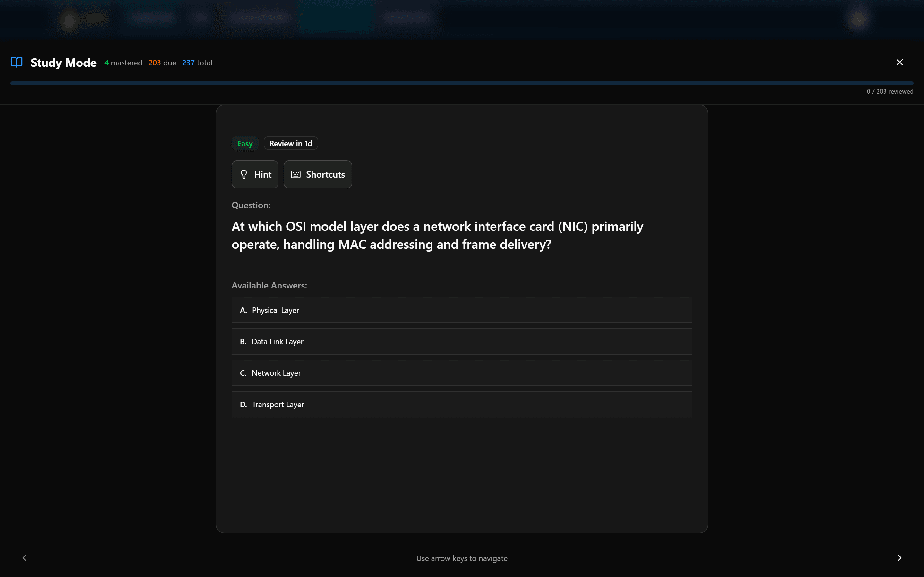Click the Shortcuts button
The width and height of the screenshot is (924, 577).
coord(317,174)
